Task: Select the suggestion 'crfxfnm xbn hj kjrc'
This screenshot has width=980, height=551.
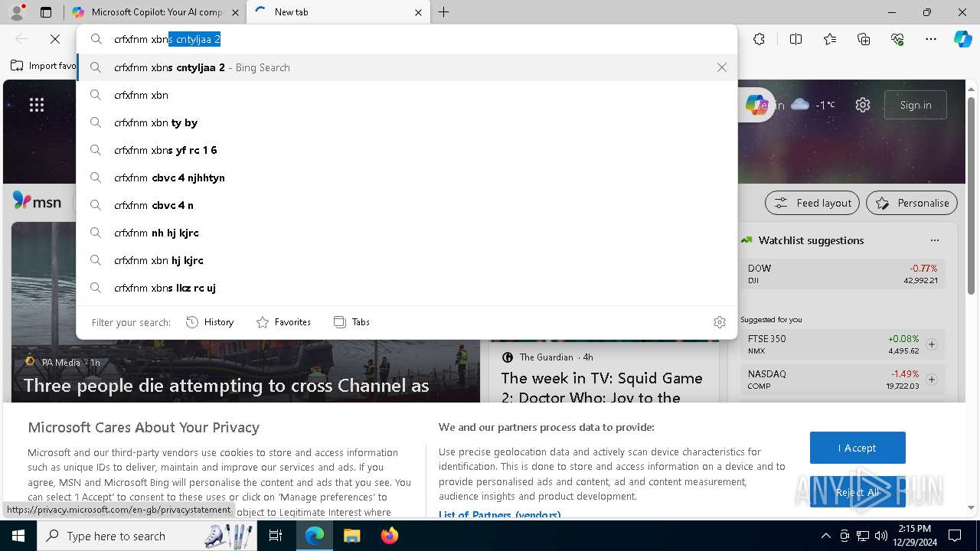Action: (x=407, y=260)
